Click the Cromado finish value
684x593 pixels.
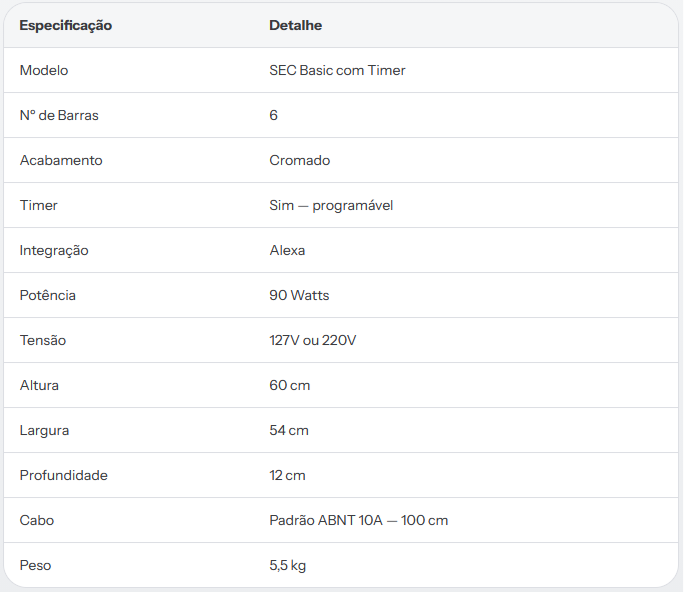[299, 160]
